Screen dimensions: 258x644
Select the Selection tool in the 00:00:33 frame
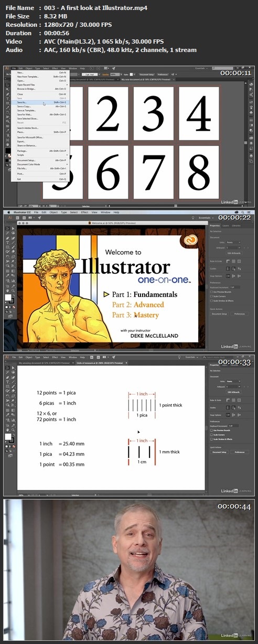[7, 368]
